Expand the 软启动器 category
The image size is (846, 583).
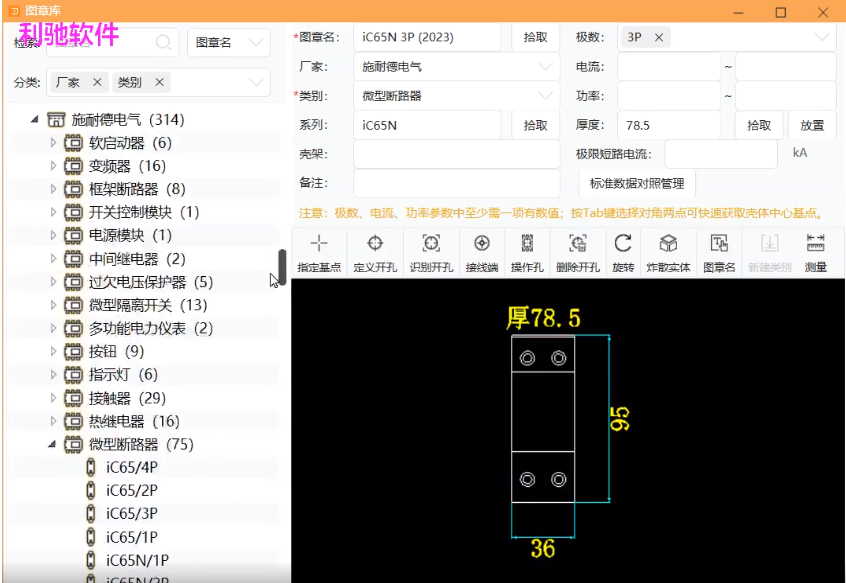click(53, 143)
